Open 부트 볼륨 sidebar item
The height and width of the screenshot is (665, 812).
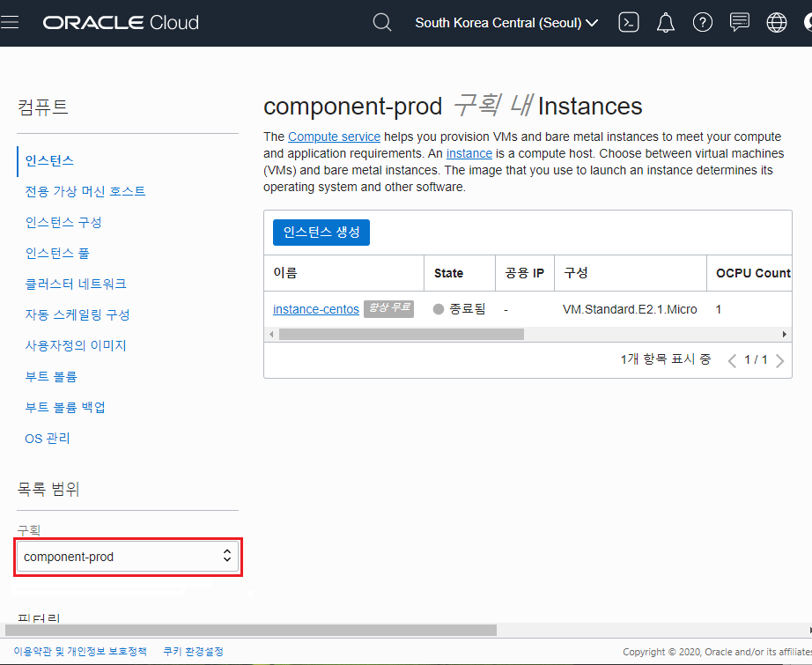click(51, 376)
